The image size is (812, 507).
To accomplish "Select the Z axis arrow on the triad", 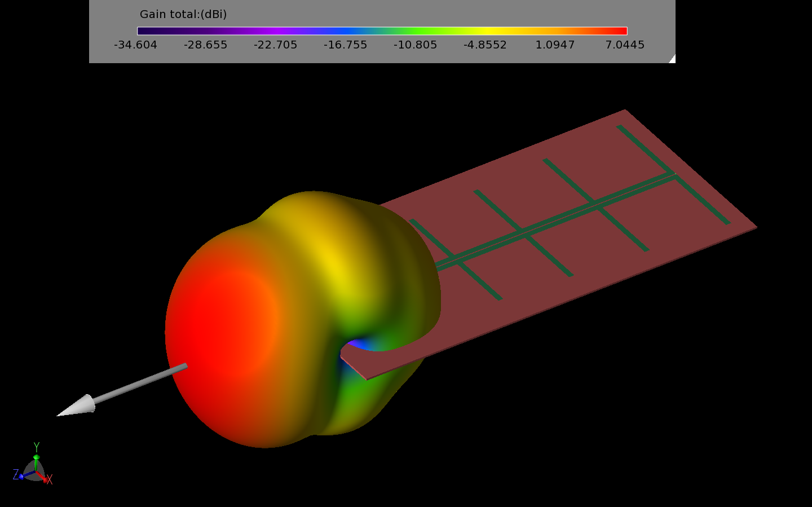I will [21, 478].
